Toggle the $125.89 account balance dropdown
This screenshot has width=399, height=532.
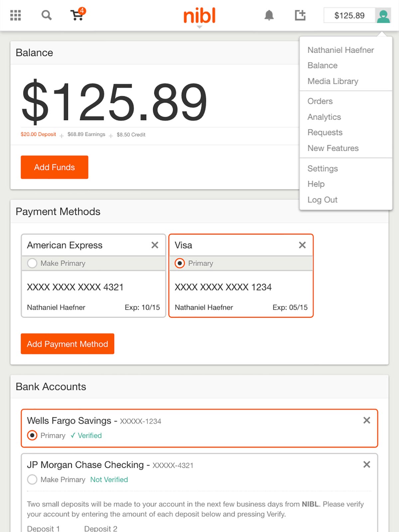pos(349,15)
